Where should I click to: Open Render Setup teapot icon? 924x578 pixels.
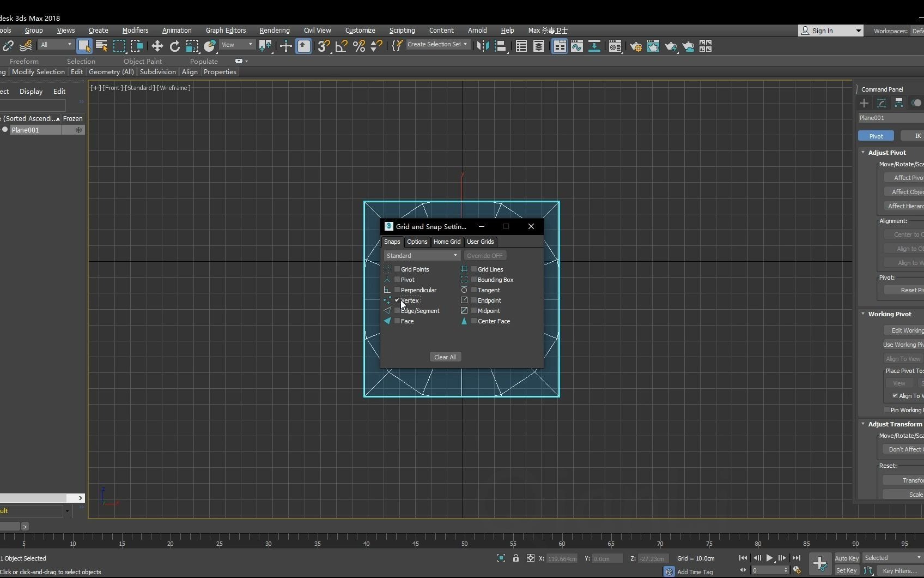(636, 46)
